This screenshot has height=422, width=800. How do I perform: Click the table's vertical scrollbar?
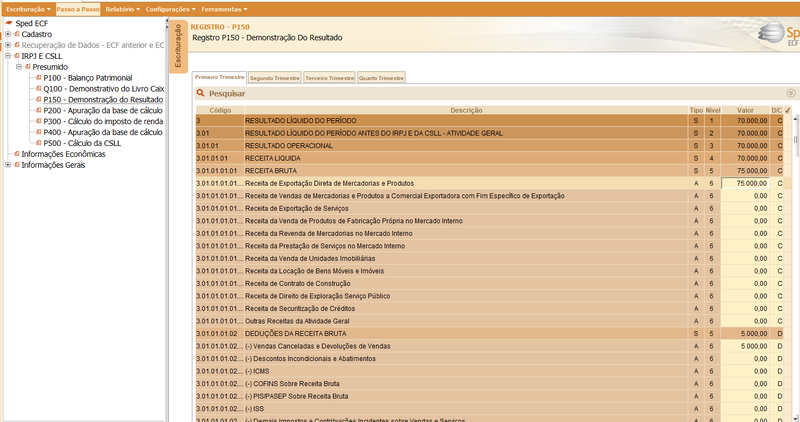click(795, 268)
